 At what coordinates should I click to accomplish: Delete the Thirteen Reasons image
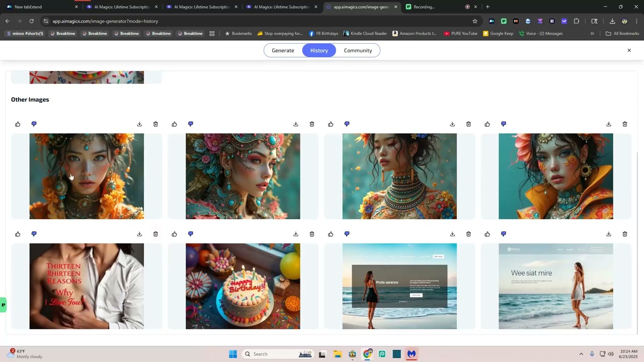point(155,234)
